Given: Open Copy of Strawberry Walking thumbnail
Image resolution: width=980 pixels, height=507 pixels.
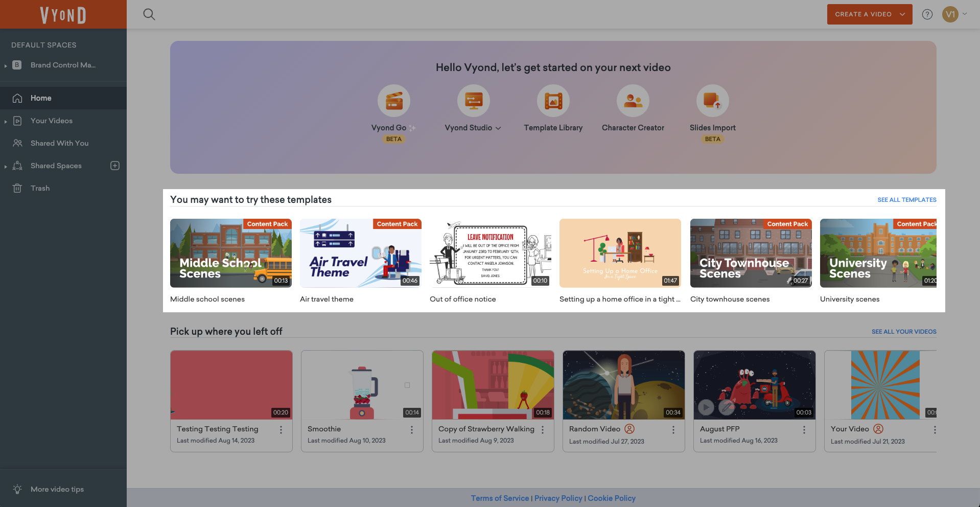Looking at the screenshot, I should click(x=493, y=385).
